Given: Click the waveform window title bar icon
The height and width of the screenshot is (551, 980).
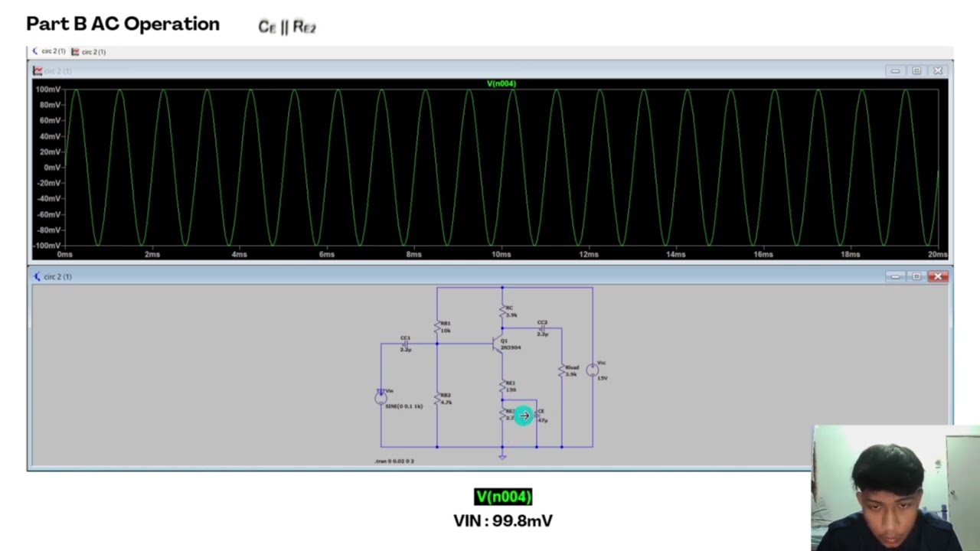Looking at the screenshot, I should pos(37,70).
